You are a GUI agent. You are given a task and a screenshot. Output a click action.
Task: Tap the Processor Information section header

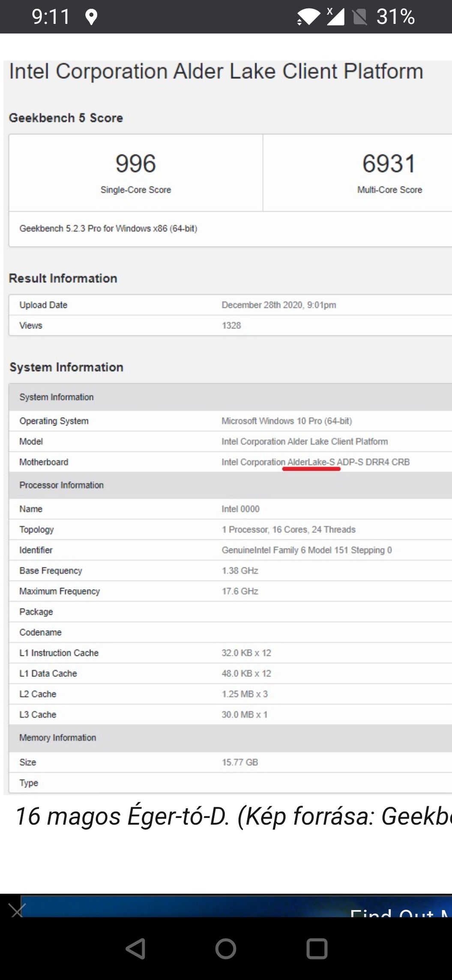coord(61,485)
